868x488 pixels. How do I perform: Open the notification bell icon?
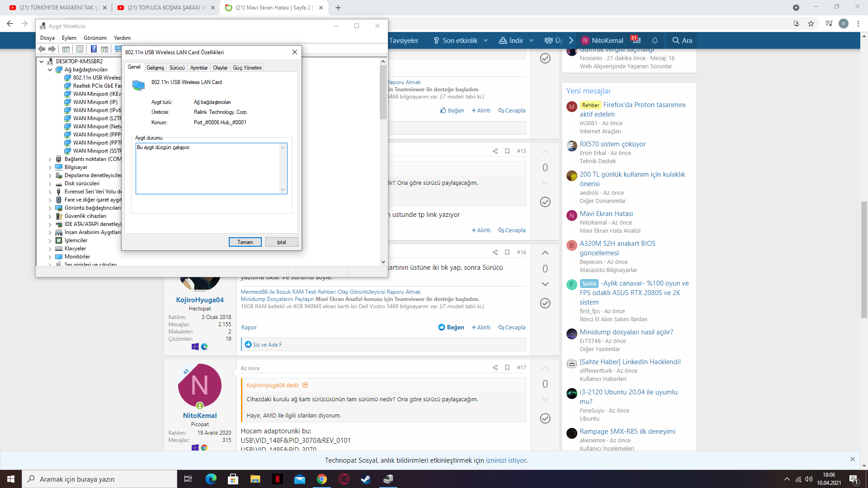(655, 40)
